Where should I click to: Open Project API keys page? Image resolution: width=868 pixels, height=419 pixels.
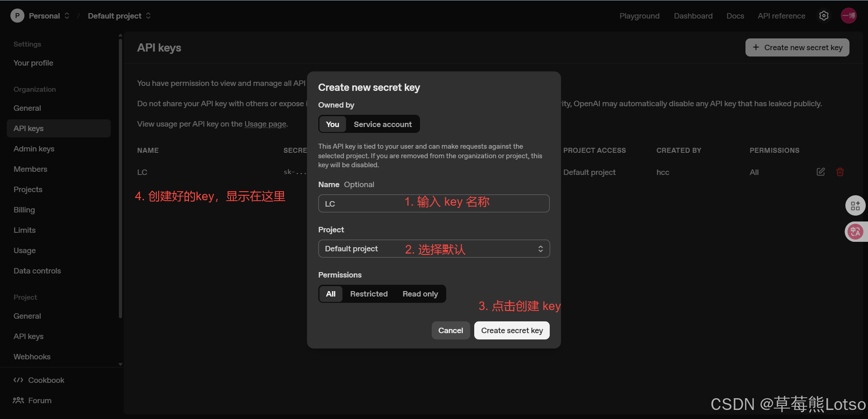[x=28, y=336]
